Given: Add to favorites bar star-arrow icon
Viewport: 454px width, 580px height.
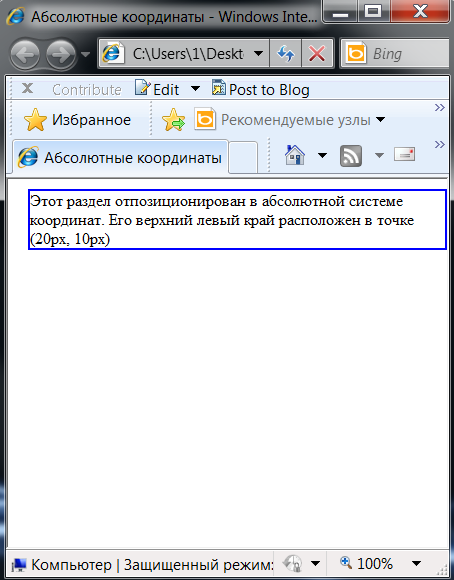Looking at the screenshot, I should 173,120.
